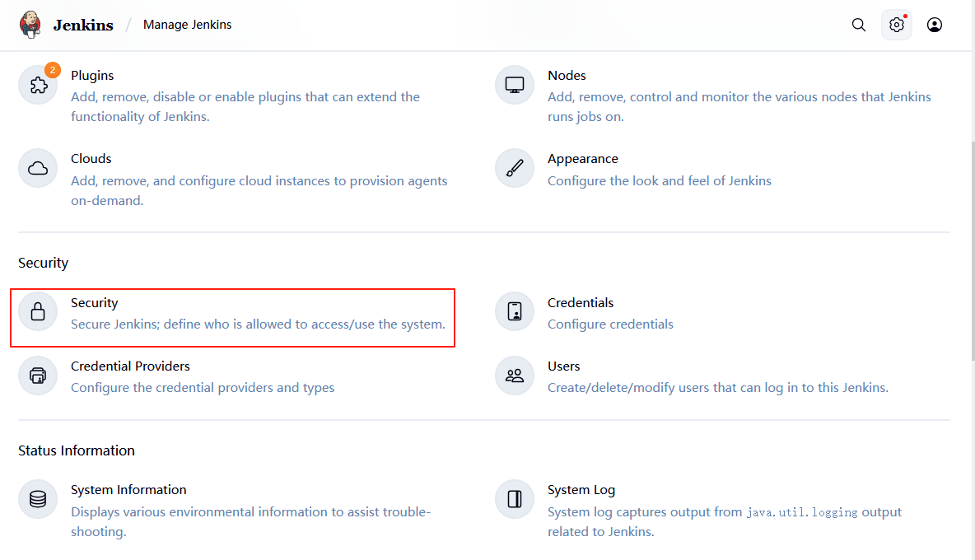975x560 pixels.
Task: Click the Security padlock icon
Action: (38, 311)
